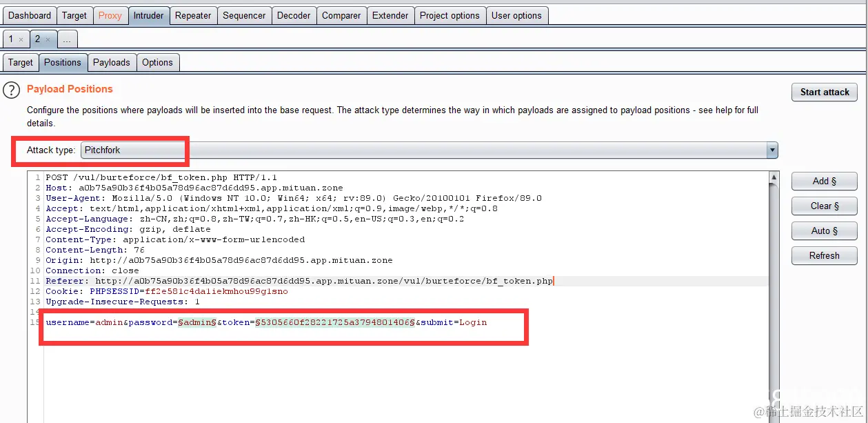Click the §admin§ password payload marker
868x423 pixels.
(x=197, y=322)
